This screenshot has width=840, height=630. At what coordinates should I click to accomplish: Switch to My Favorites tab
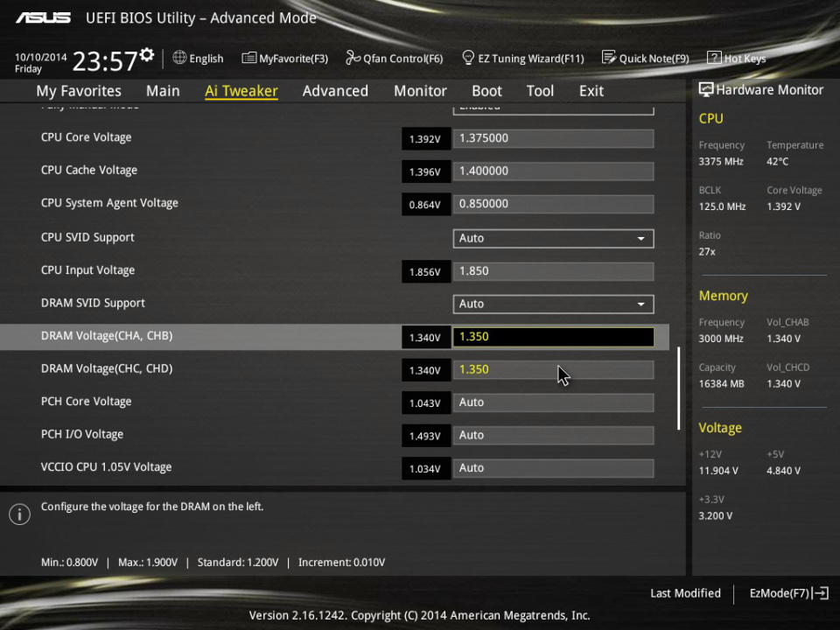pyautogui.click(x=79, y=90)
